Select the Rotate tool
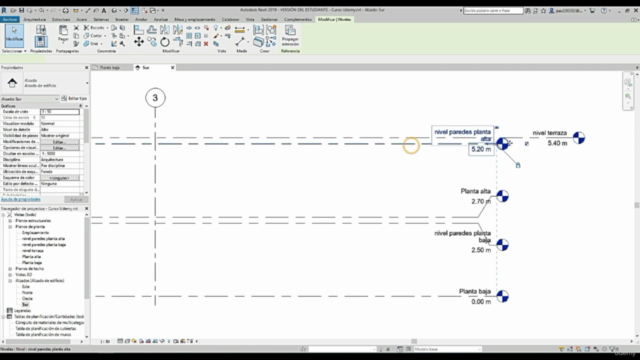640x360 pixels. [164, 42]
